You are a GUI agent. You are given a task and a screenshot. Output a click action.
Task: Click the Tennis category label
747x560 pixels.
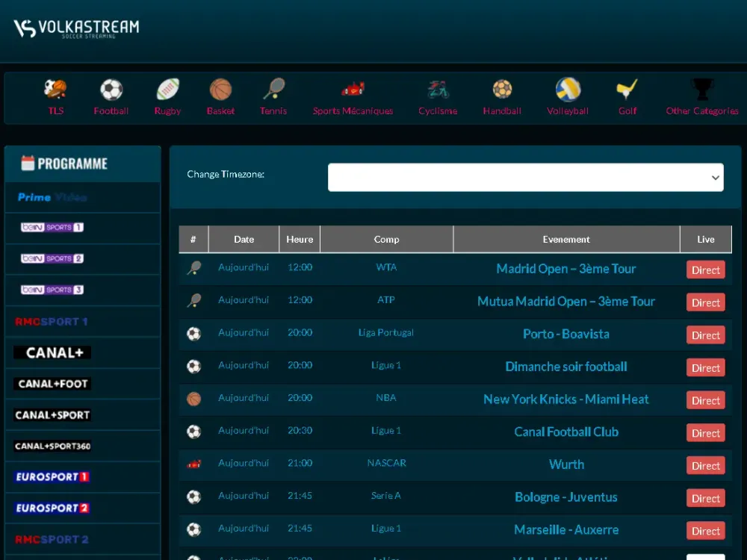coord(273,111)
